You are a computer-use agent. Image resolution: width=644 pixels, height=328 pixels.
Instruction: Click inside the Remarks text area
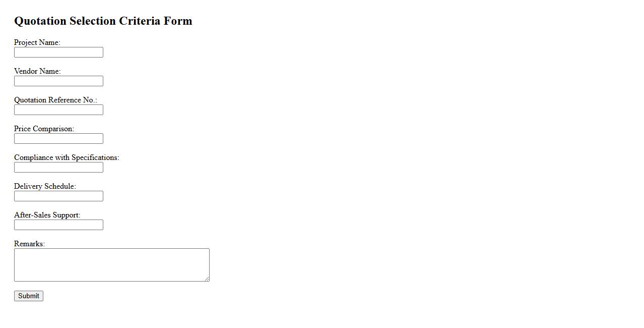[111, 264]
